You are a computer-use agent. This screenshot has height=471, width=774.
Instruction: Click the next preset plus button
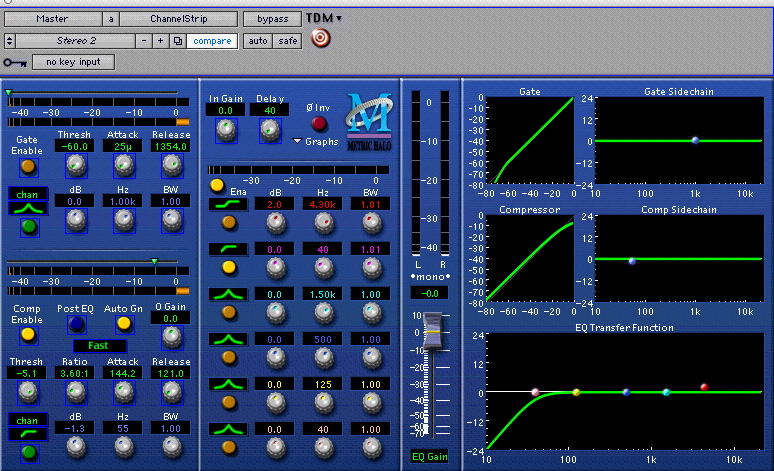tap(160, 41)
